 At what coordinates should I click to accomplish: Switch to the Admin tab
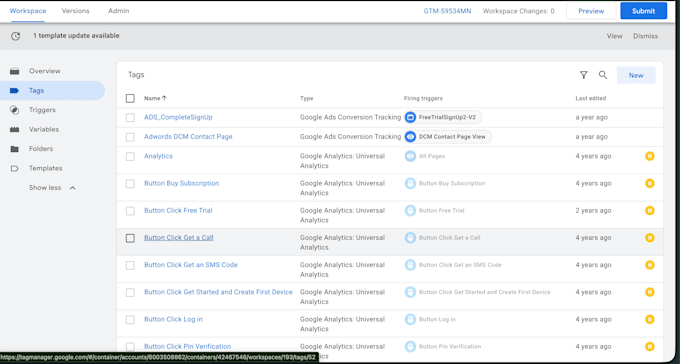click(x=118, y=11)
